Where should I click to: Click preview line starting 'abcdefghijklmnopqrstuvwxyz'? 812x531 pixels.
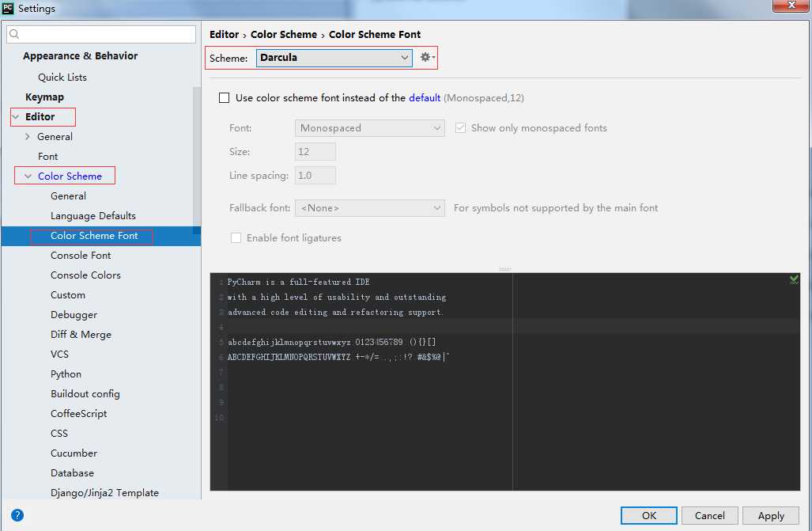click(331, 342)
